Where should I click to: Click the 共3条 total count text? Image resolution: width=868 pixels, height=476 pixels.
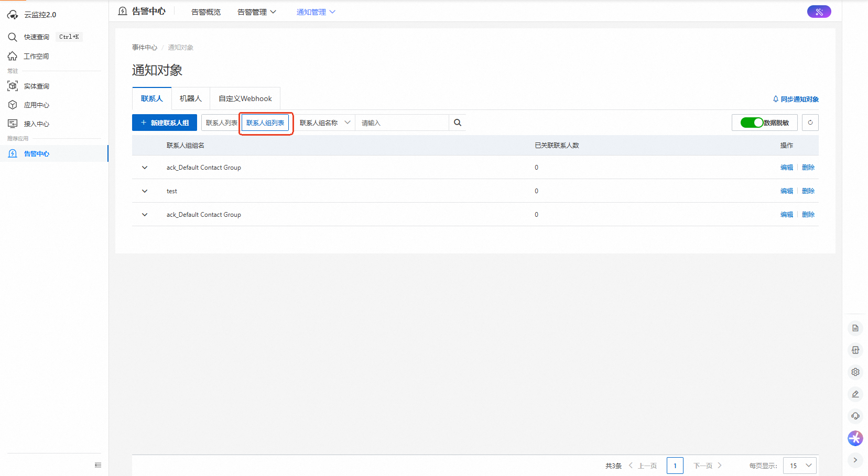pos(613,466)
